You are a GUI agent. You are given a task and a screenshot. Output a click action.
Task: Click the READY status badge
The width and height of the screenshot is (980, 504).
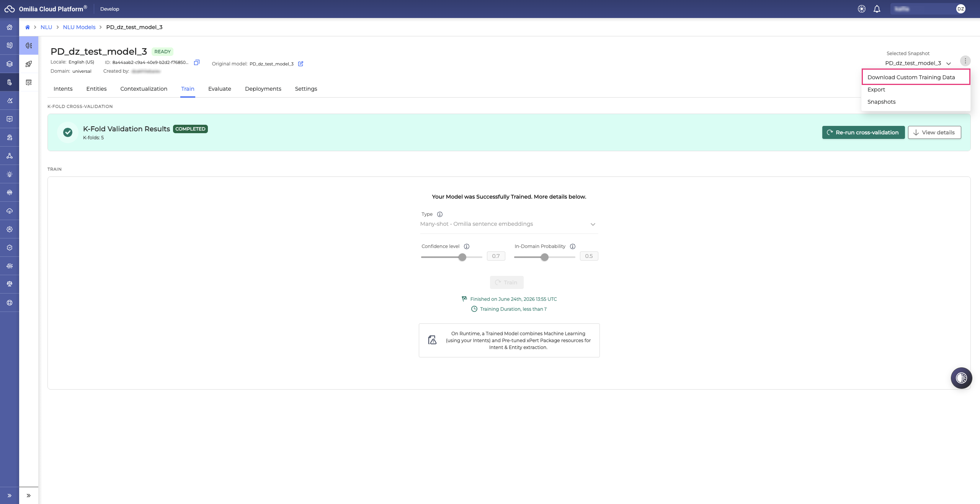point(163,52)
